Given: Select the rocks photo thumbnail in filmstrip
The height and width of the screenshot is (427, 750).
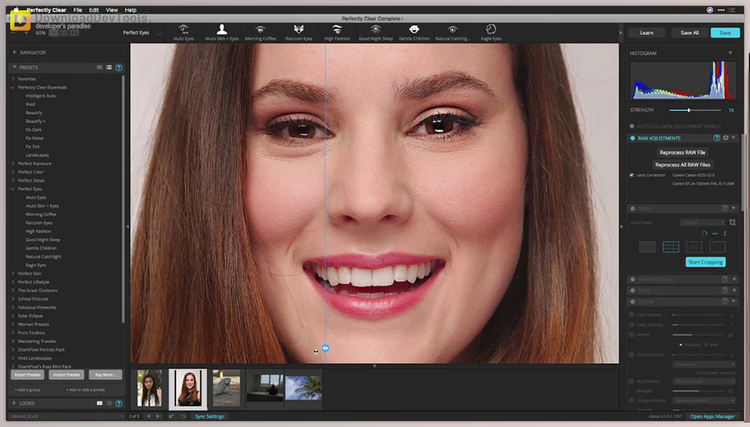Looking at the screenshot, I should pyautogui.click(x=226, y=388).
